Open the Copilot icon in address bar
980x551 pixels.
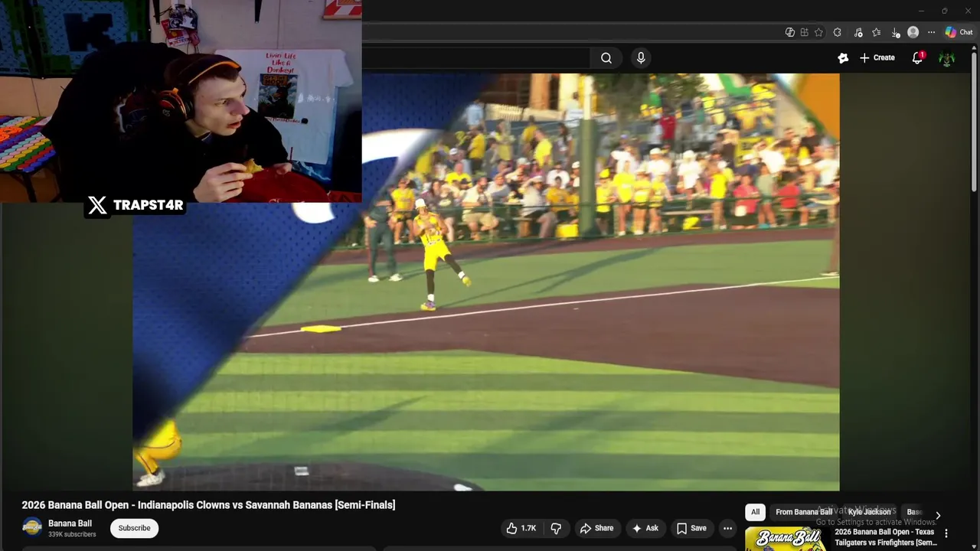[x=790, y=32]
